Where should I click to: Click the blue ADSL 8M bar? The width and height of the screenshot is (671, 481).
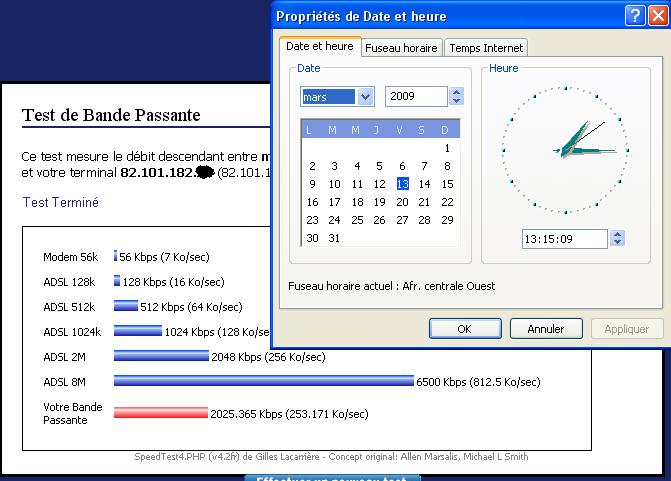point(264,380)
